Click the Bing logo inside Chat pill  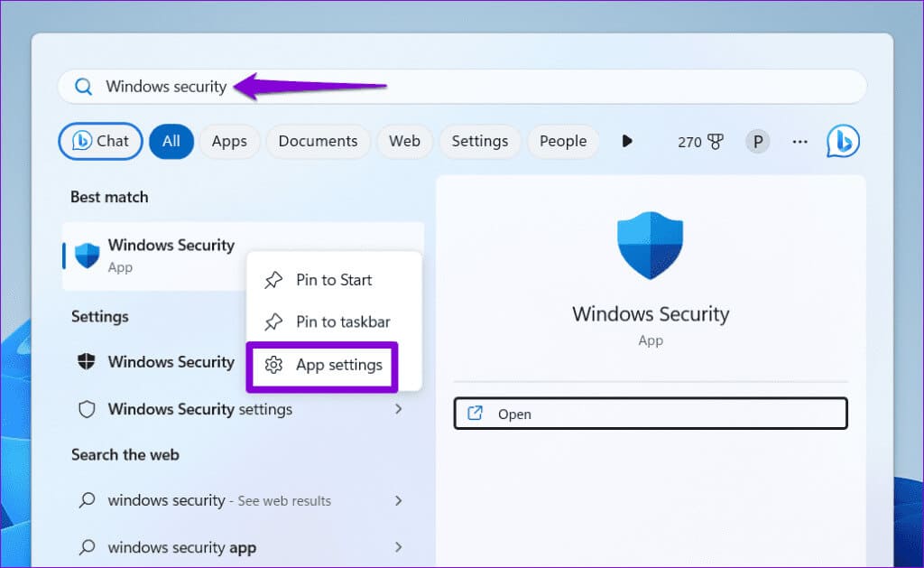(x=82, y=141)
